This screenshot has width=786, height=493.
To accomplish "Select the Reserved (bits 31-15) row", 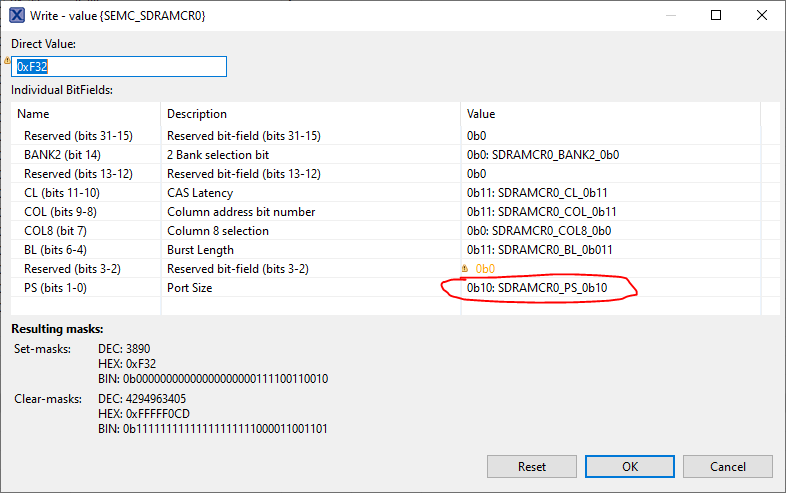I will [78, 136].
